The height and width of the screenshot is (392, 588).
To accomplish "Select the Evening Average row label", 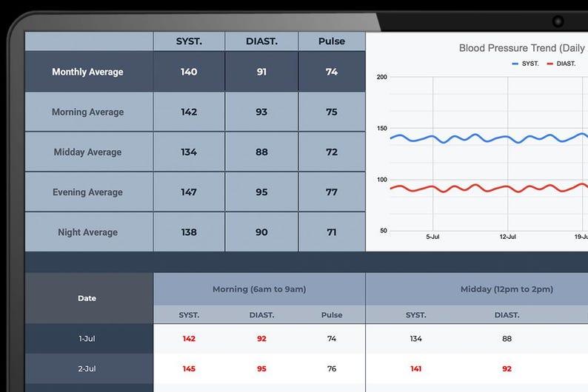I will (x=87, y=192).
